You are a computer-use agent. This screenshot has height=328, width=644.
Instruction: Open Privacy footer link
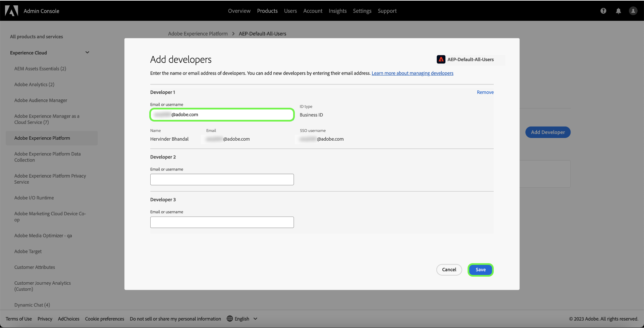click(x=45, y=319)
